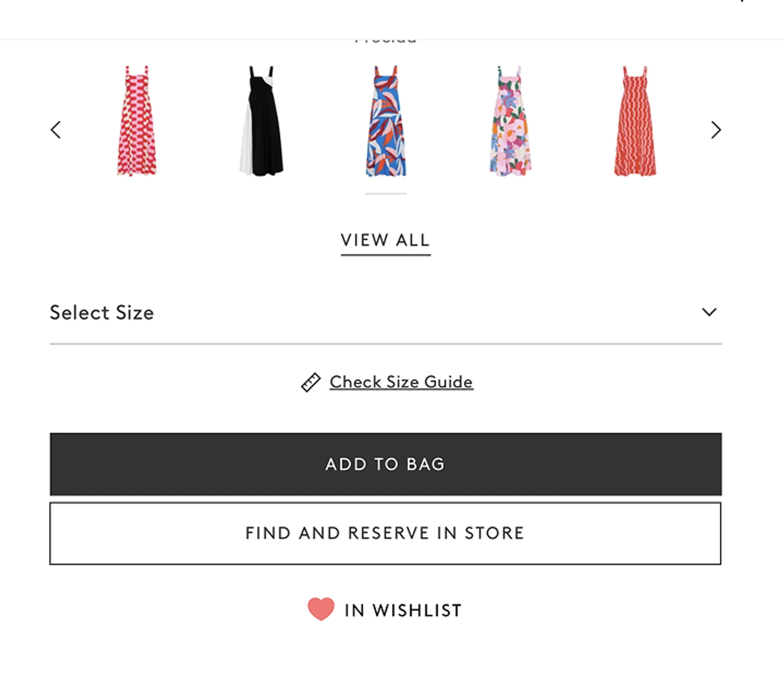Click the partially visible icon at the top-right corner
The image size is (784, 692).
click(741, 2)
